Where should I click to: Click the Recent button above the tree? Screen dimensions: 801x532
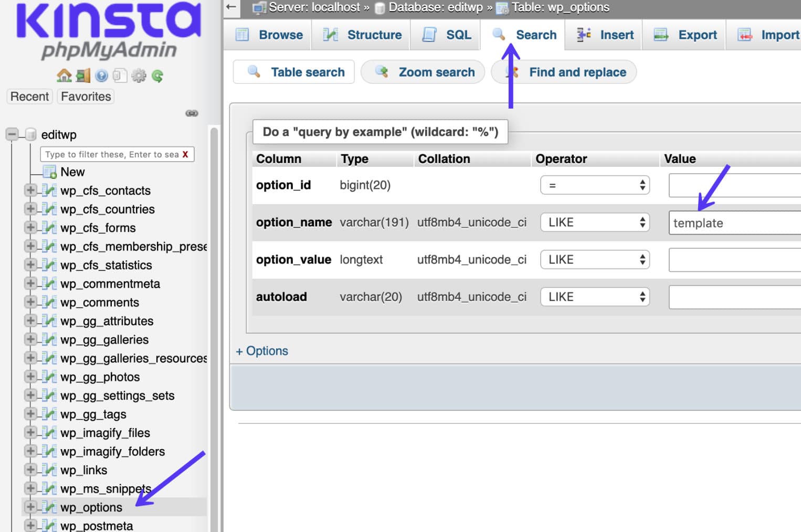point(29,96)
